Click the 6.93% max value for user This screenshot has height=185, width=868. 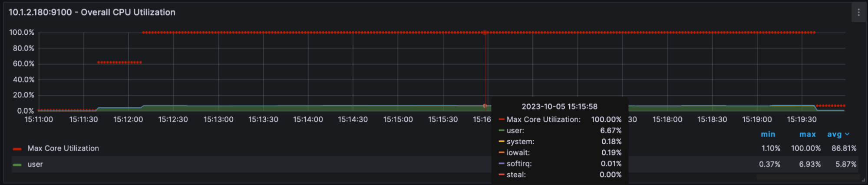(810, 165)
